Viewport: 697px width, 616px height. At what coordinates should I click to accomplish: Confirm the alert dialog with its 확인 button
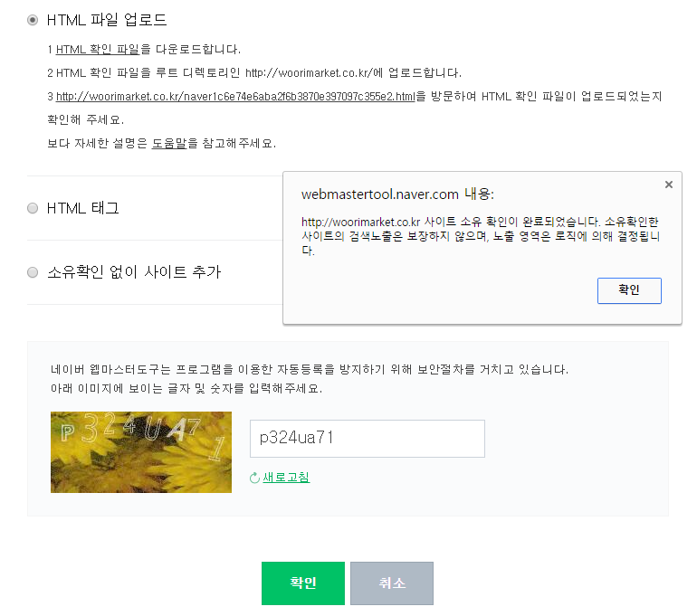(x=629, y=290)
